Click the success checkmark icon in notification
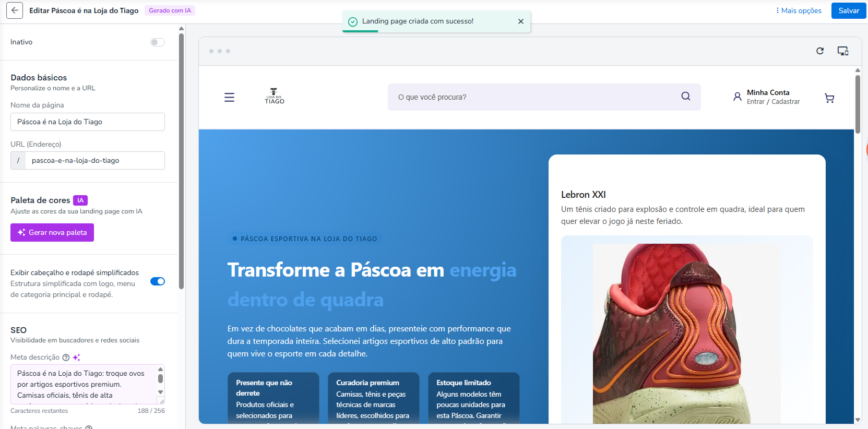 [353, 21]
